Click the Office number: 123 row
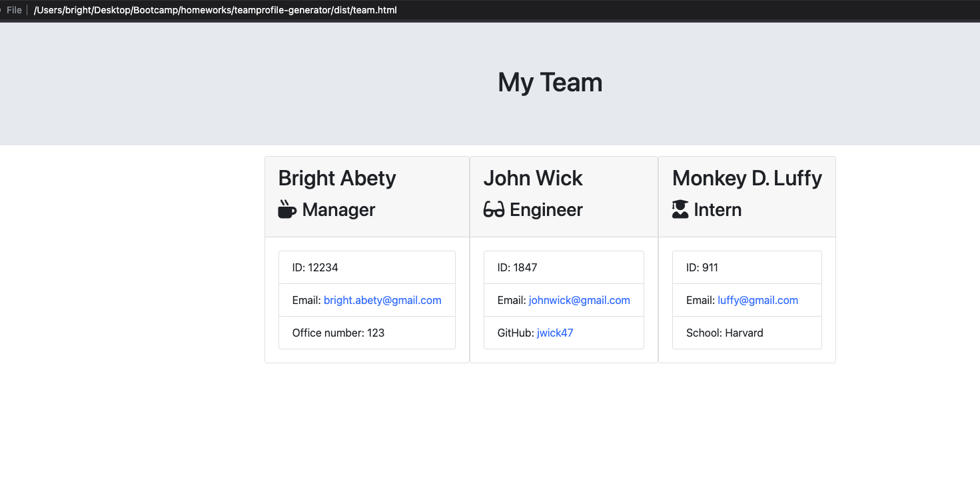Screen dimensions: 980x486 pyautogui.click(x=367, y=333)
